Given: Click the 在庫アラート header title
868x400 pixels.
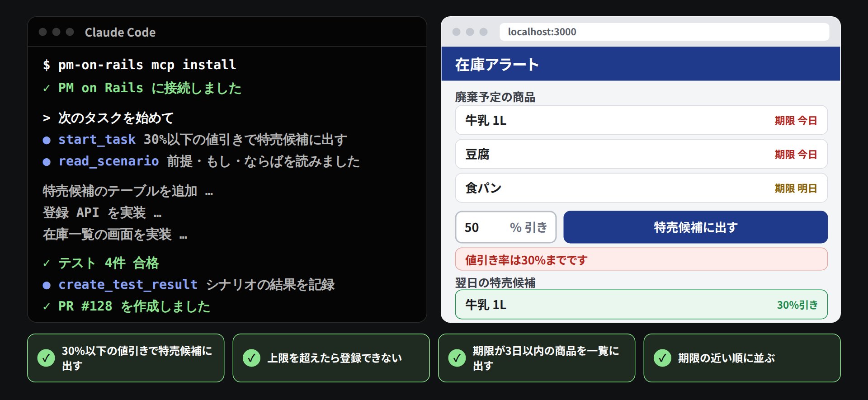Looking at the screenshot, I should [497, 65].
